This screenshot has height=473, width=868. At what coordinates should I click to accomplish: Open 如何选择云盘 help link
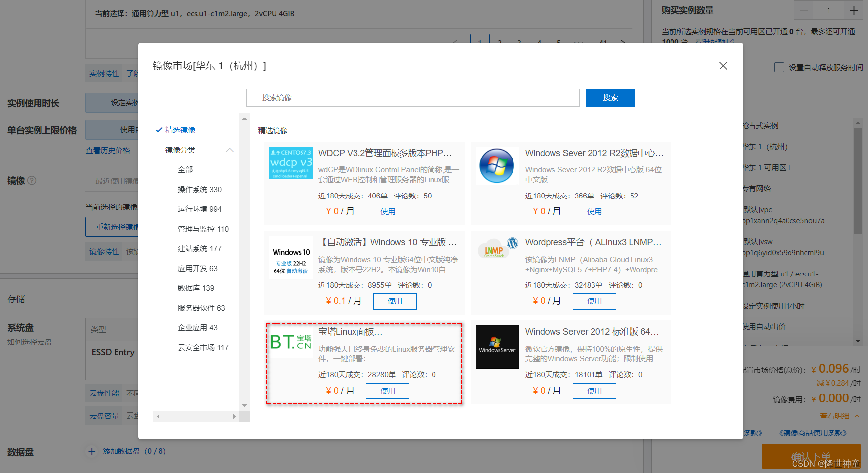coord(30,342)
